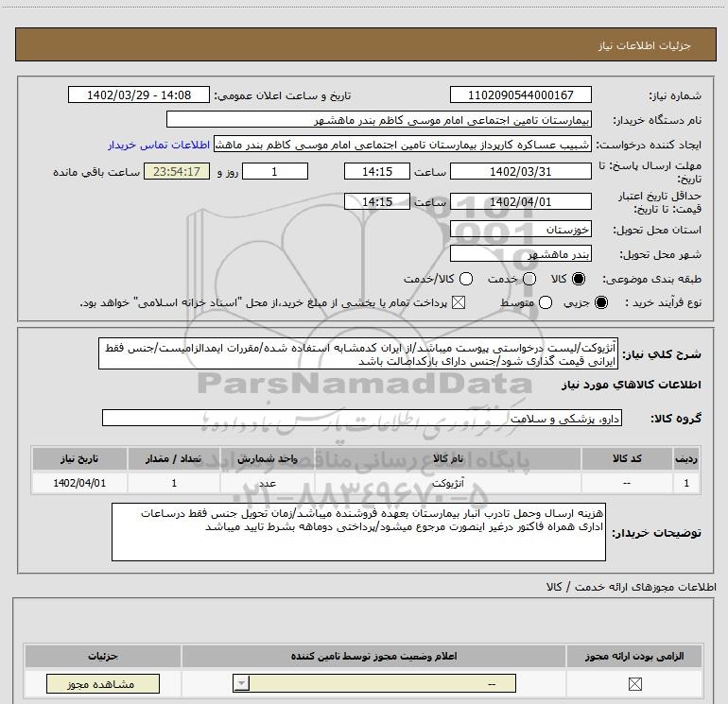Click the price validity time 14:15 field

click(x=377, y=201)
